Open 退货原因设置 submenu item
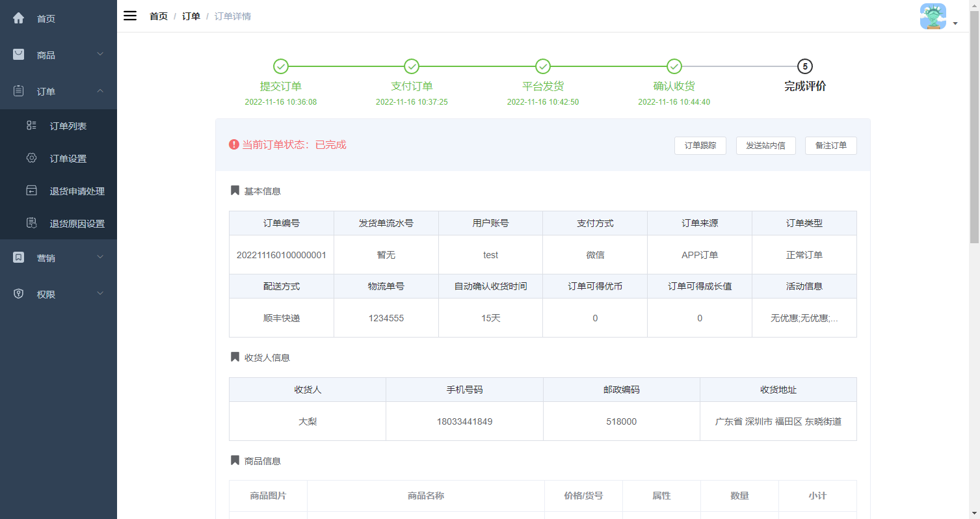 59,223
